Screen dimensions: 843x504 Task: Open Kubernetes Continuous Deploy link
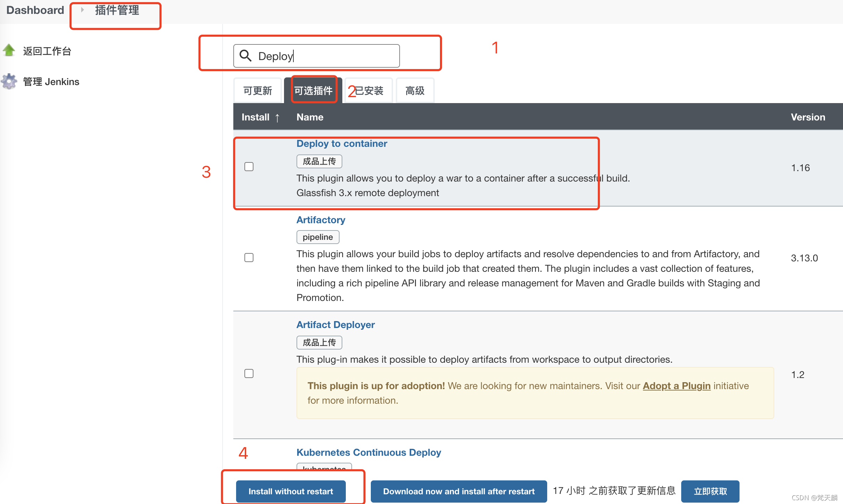click(x=369, y=452)
